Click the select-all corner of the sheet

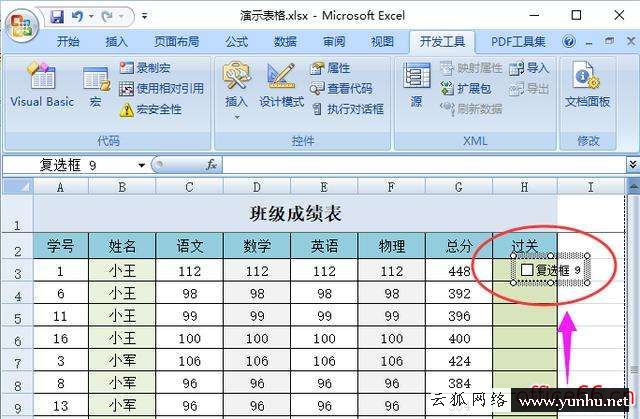pyautogui.click(x=18, y=187)
